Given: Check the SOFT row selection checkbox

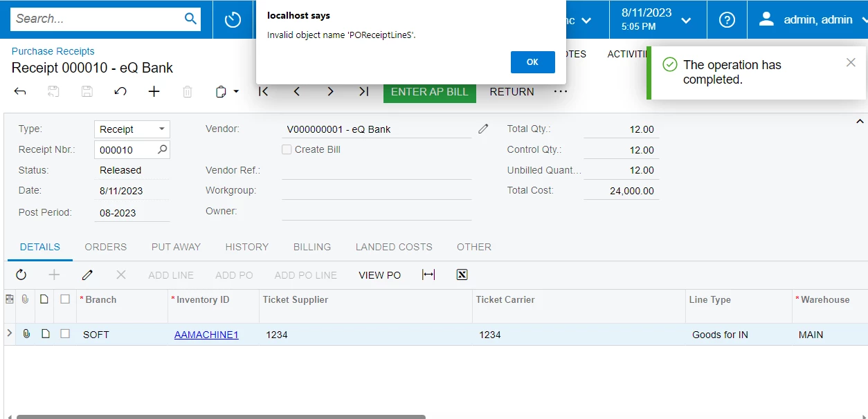Looking at the screenshot, I should tap(65, 334).
